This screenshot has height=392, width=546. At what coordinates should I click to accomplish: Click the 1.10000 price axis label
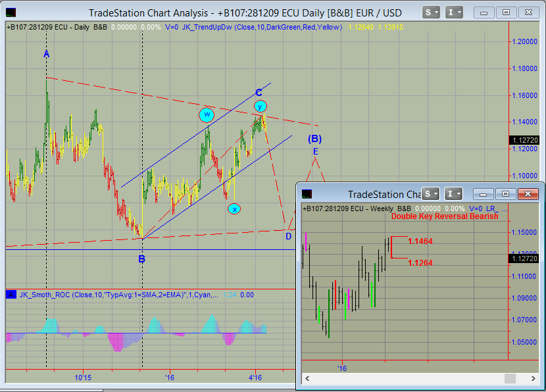point(524,176)
